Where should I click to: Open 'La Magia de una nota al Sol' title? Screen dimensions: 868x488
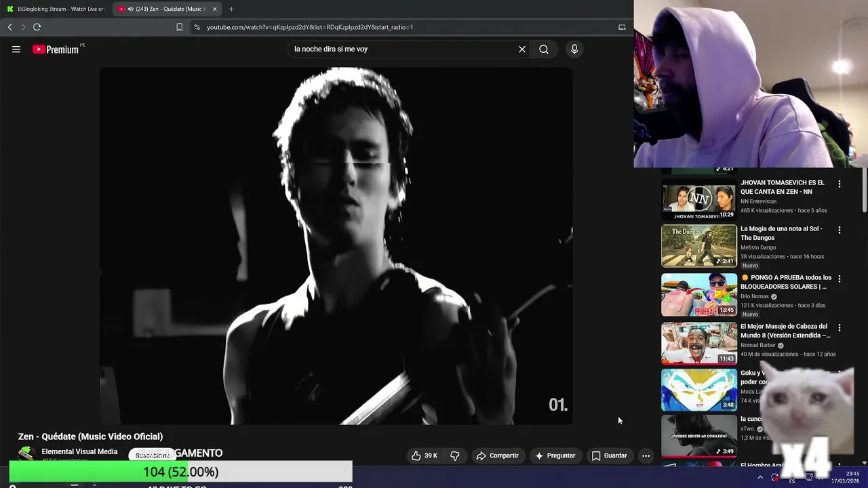pyautogui.click(x=781, y=233)
